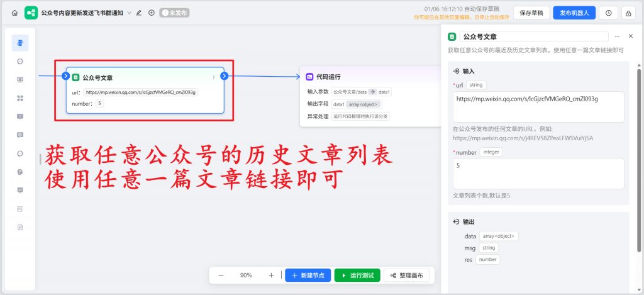Image resolution: width=644 pixels, height=295 pixels.
Task: Click the circled arrow icon beside pencil
Action: pyautogui.click(x=152, y=13)
